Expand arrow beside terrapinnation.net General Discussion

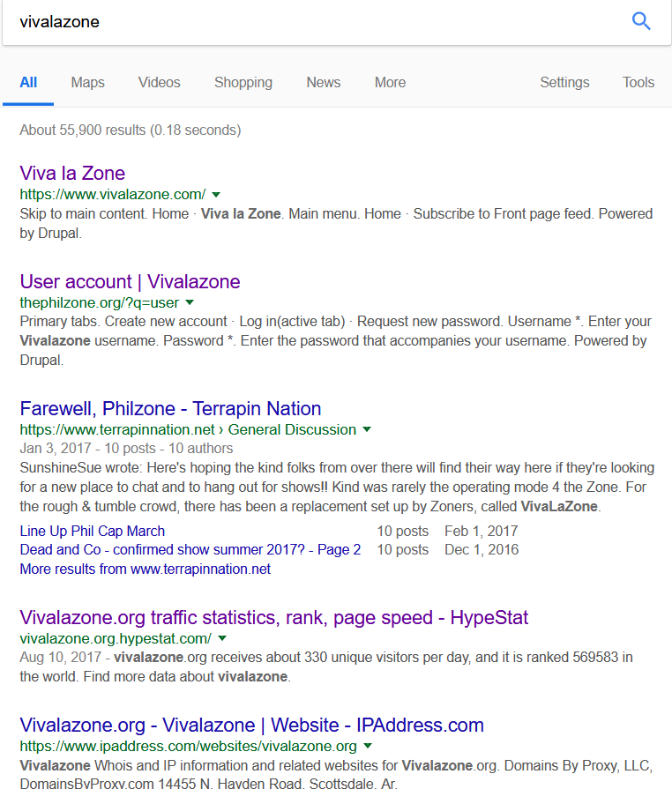point(367,429)
